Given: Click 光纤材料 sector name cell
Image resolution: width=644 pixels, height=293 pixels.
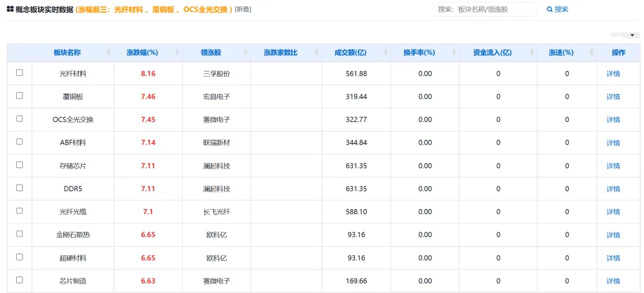Looking at the screenshot, I should [73, 74].
